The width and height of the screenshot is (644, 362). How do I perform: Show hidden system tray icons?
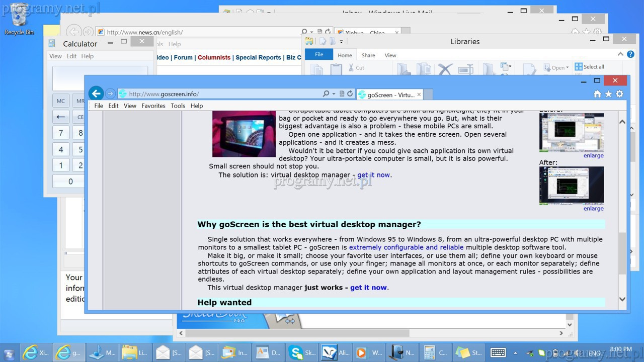515,353
